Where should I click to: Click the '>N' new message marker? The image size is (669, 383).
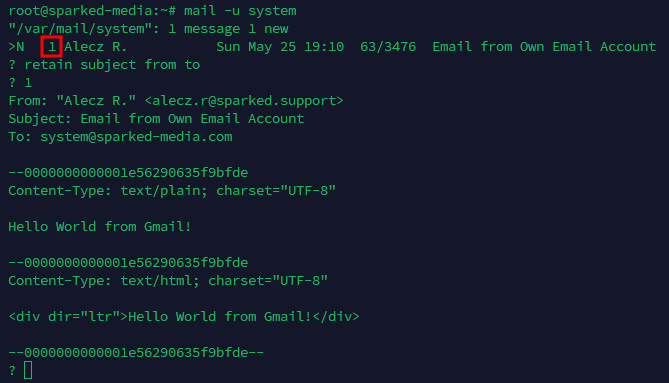coord(17,46)
